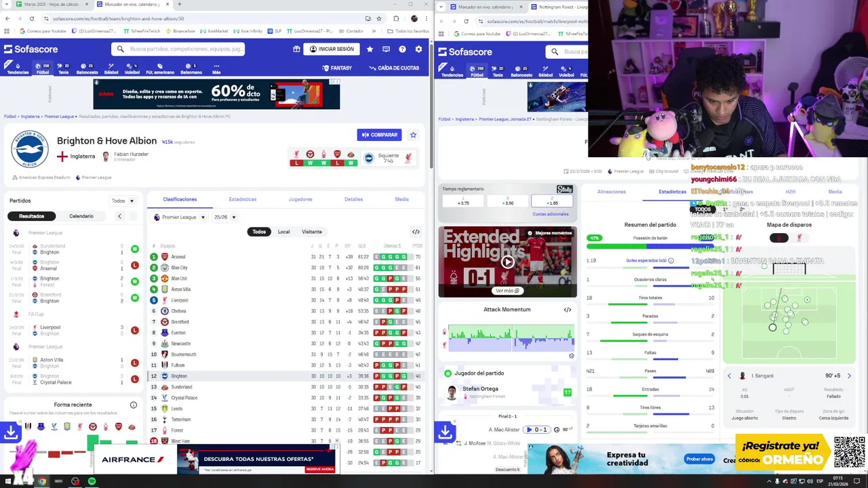The width and height of the screenshot is (868, 488).
Task: Click info icon next to Goles esperados
Action: pos(671,260)
